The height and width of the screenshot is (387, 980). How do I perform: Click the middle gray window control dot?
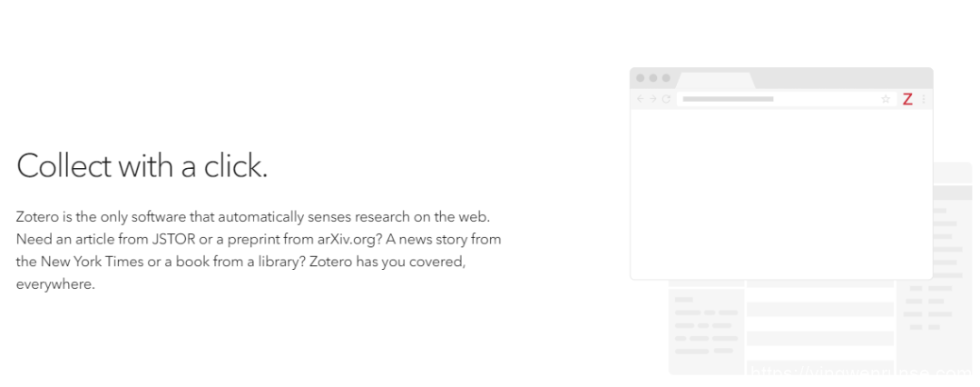coord(653,77)
